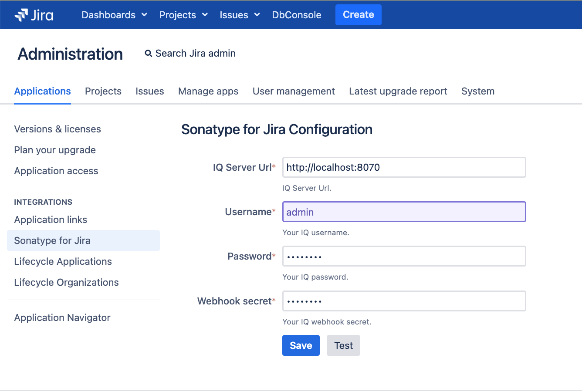
Task: Click the Test button
Action: pos(343,345)
